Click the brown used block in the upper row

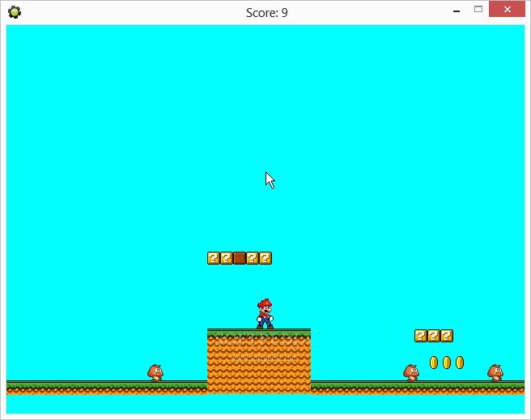click(240, 258)
